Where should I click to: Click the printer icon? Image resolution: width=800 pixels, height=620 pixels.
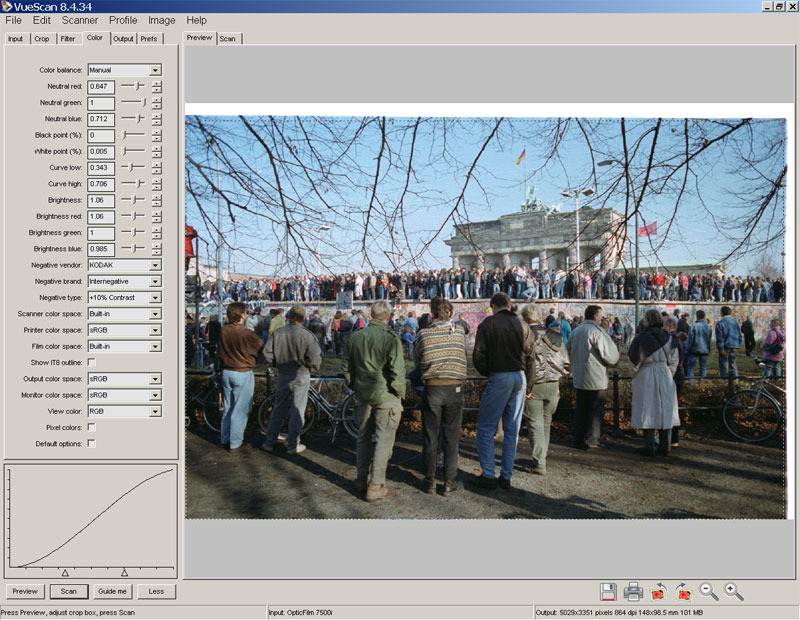[x=633, y=591]
